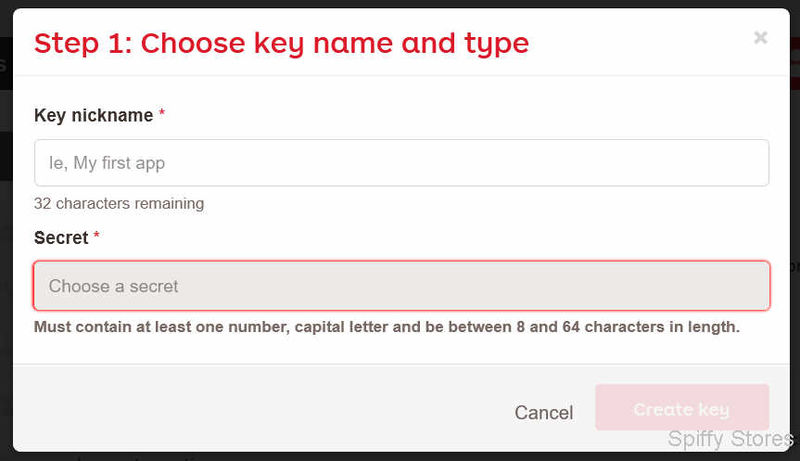Click the "32 characters remaining" counter
This screenshot has width=800, height=461.
point(119,203)
